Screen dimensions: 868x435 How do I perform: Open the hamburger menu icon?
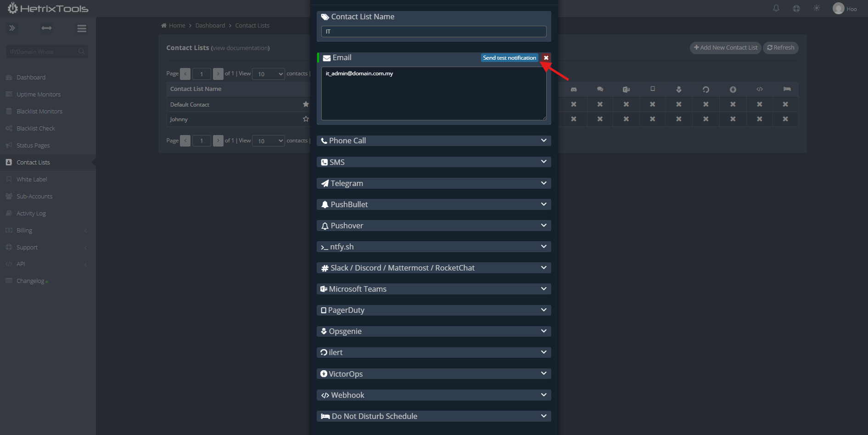point(82,28)
